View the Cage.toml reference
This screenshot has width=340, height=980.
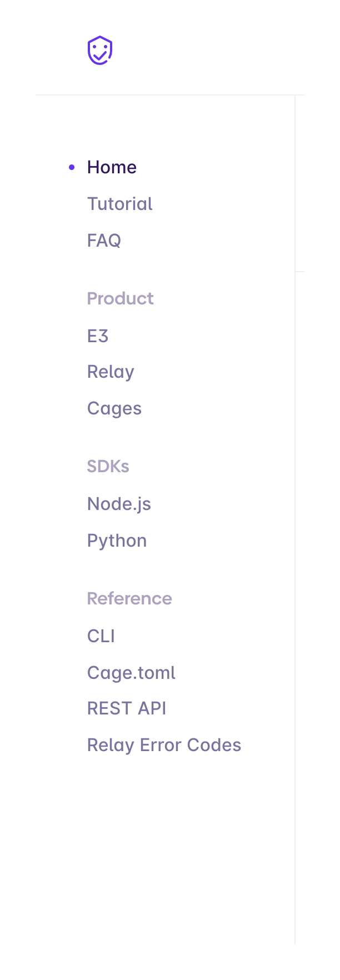coord(131,672)
